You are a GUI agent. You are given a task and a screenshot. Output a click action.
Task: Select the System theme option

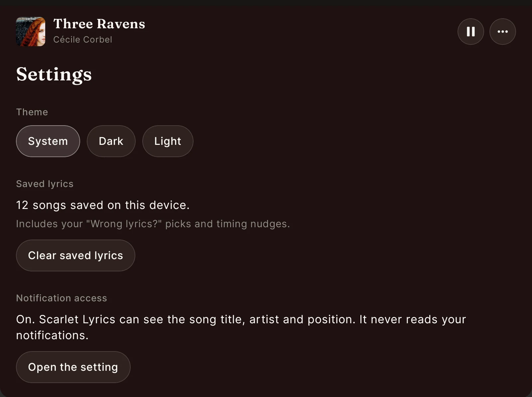(x=48, y=141)
